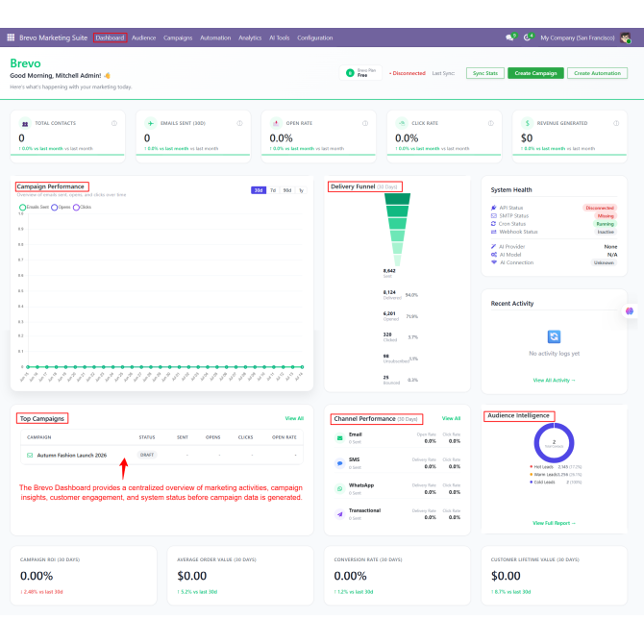Select the 7d chart range
644x644 pixels.
273,190
